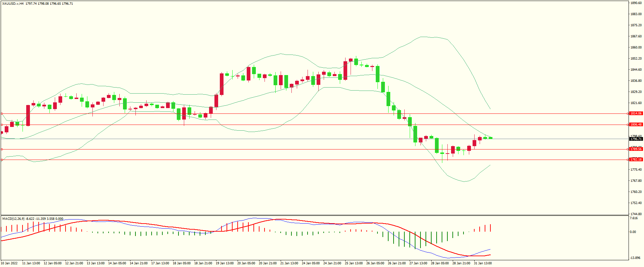Click the 1860.00 price axis label

click(x=636, y=47)
